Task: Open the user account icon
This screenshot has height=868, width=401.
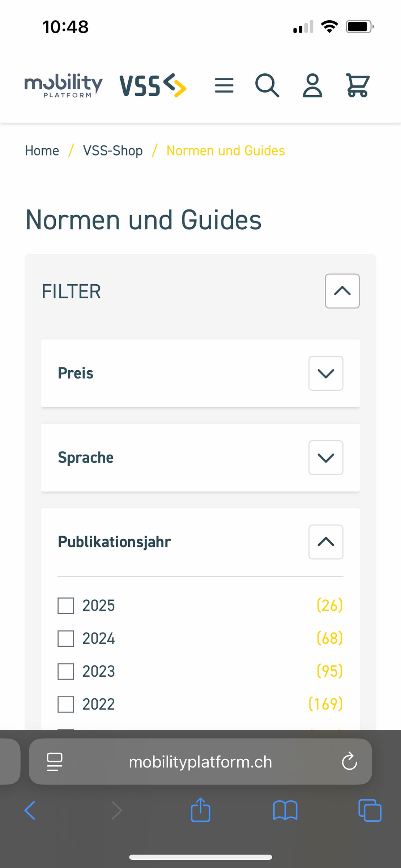Action: click(x=312, y=85)
